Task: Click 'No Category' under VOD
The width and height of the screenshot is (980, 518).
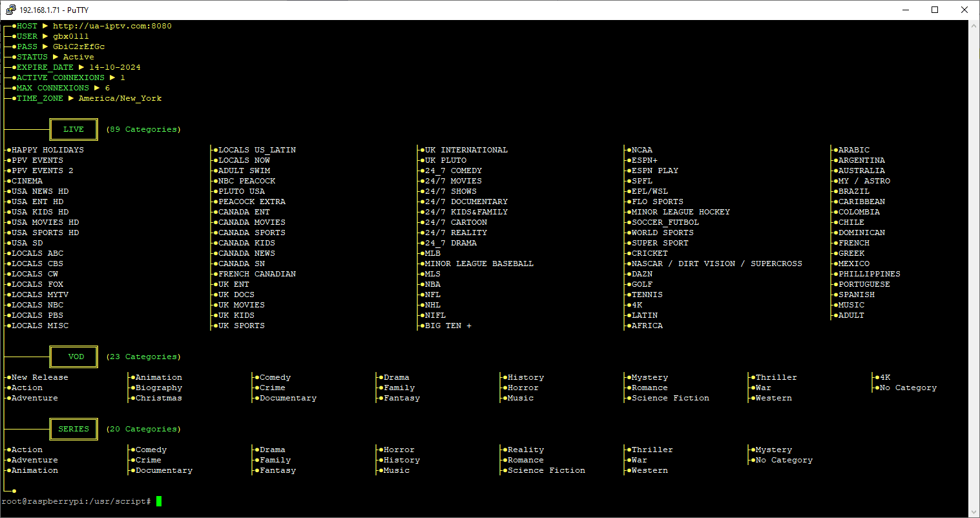Action: click(908, 388)
